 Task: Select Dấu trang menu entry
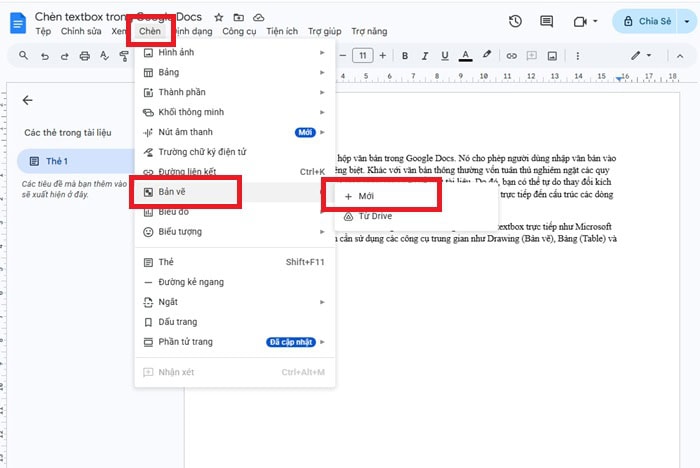pyautogui.click(x=235, y=322)
